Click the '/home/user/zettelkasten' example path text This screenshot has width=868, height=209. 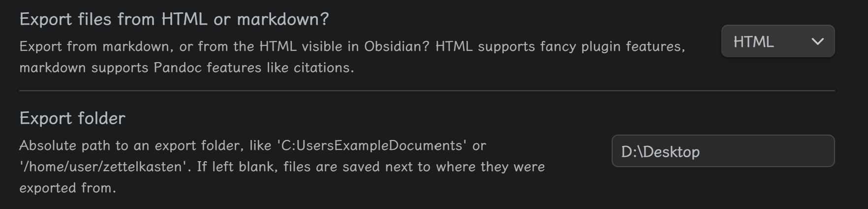pyautogui.click(x=105, y=167)
